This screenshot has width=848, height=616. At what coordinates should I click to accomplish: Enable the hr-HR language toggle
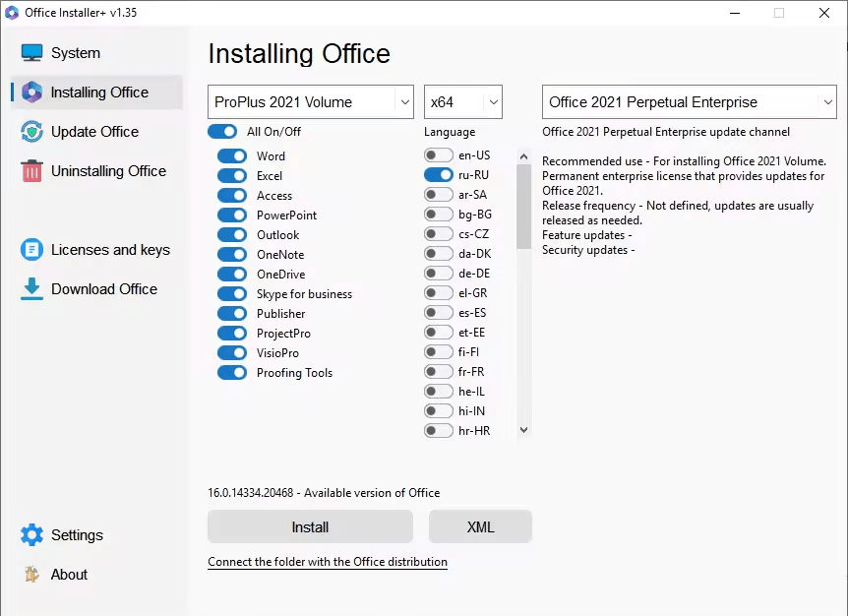pyautogui.click(x=439, y=430)
